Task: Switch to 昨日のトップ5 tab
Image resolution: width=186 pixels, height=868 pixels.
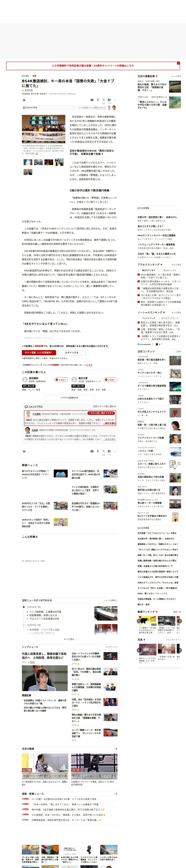Action: [170, 270]
